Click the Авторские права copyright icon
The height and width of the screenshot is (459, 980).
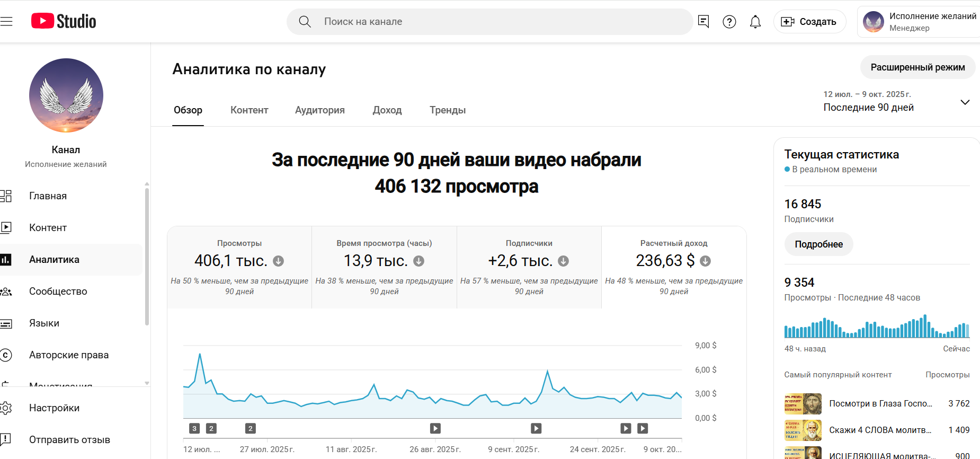[x=5, y=355]
